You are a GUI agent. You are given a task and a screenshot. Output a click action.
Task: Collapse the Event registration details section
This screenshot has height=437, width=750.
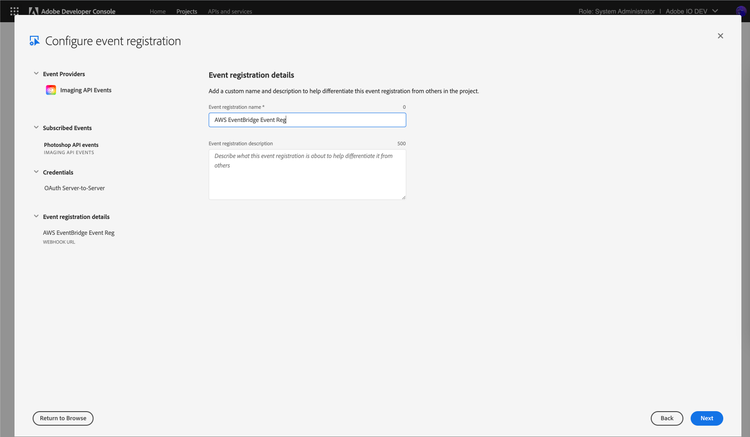click(36, 217)
